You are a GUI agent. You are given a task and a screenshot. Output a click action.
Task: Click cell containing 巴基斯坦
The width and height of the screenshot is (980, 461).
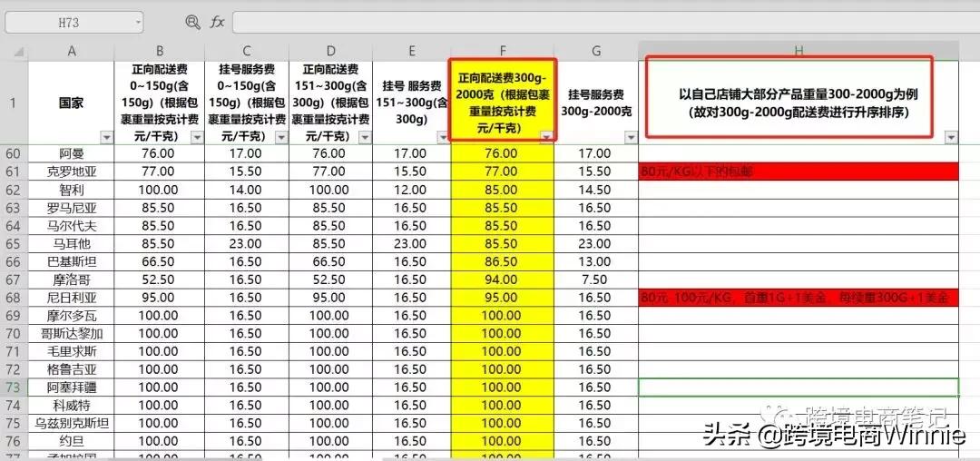pos(71,261)
